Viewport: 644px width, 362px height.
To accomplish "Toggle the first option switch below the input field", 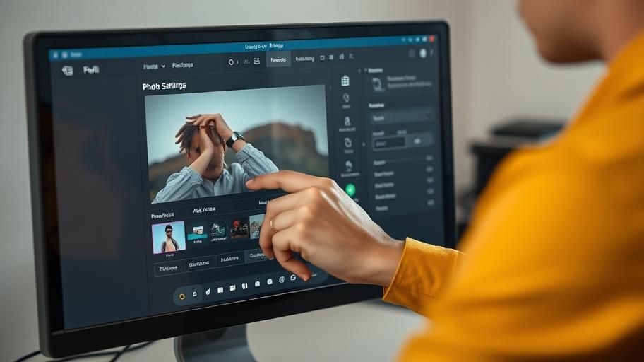I will 429,158.
